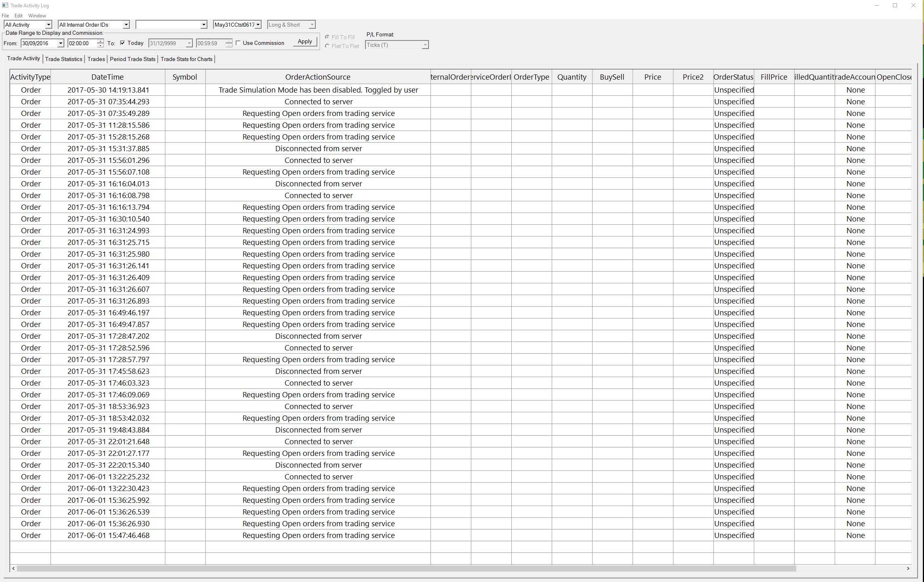
Task: Click the horizontal scrollbar right arrow
Action: [908, 568]
